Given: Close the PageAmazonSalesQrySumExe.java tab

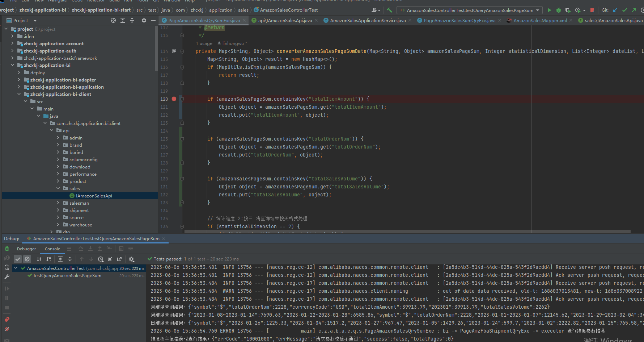Looking at the screenshot, I should click(x=244, y=21).
